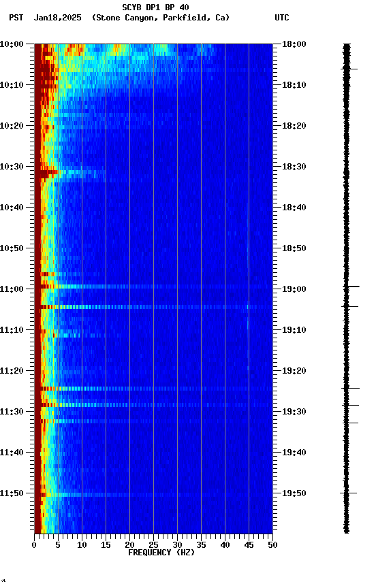Click the '19:20' UTC time label

click(x=294, y=371)
